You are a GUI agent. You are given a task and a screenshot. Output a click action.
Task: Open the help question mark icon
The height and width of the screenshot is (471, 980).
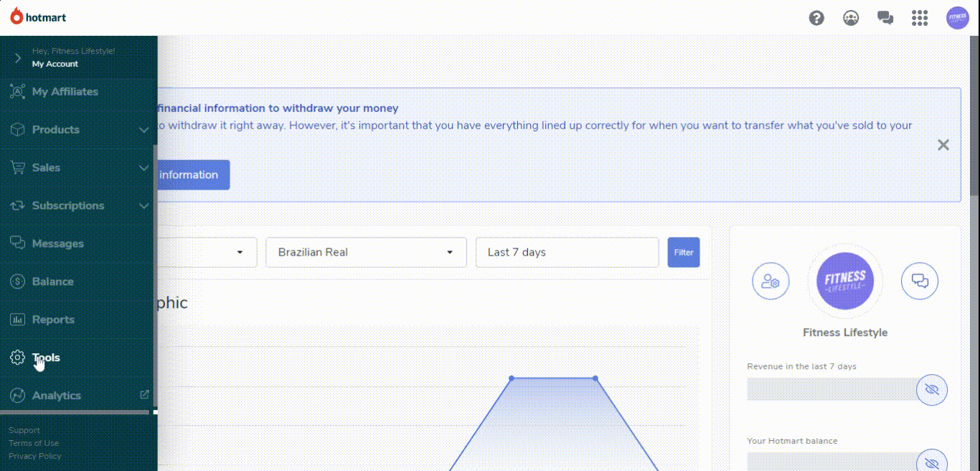click(x=816, y=18)
